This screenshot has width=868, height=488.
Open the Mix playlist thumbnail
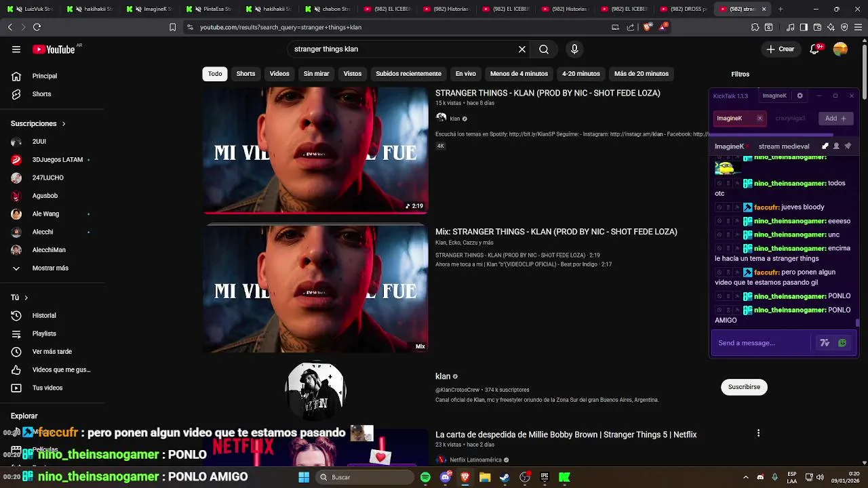[x=316, y=289]
